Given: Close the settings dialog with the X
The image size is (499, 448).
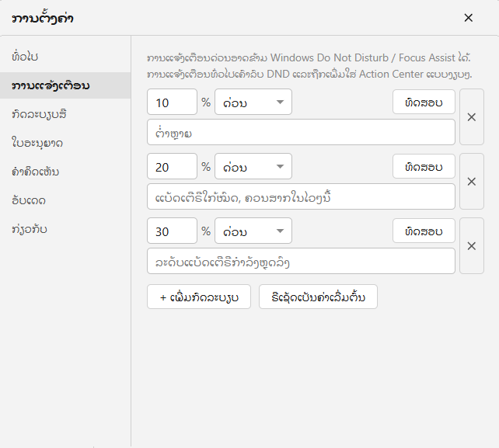Looking at the screenshot, I should click(x=468, y=18).
